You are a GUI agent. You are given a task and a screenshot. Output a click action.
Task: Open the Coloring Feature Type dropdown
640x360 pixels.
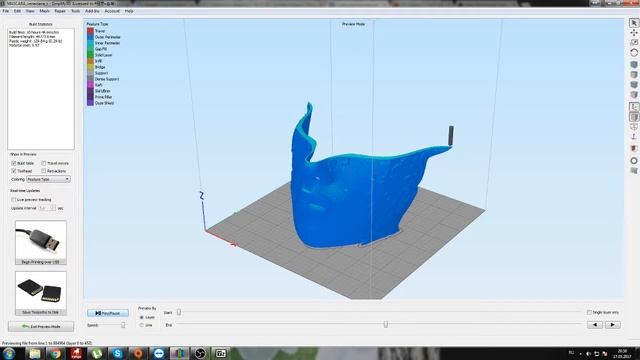coord(48,179)
